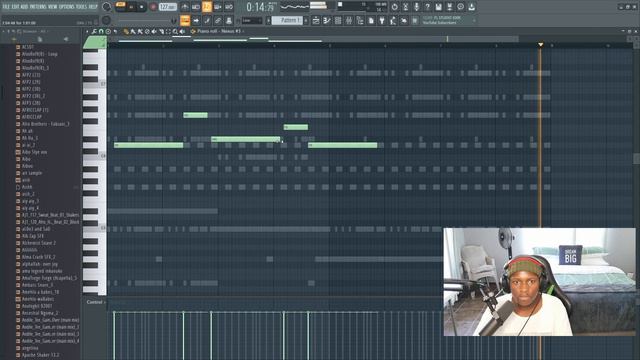
Task: Select the zoom magnifier tool
Action: point(175,31)
